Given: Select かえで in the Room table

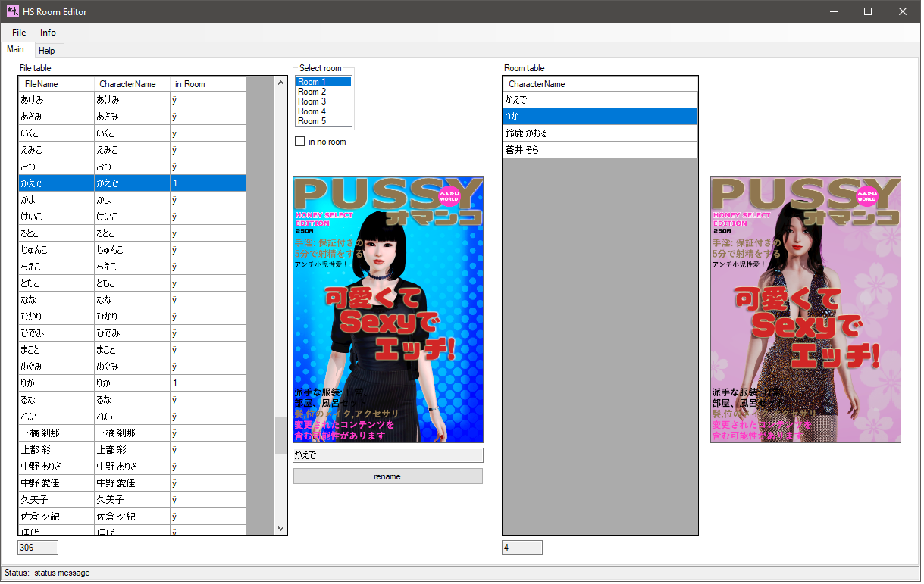Looking at the screenshot, I should 600,100.
